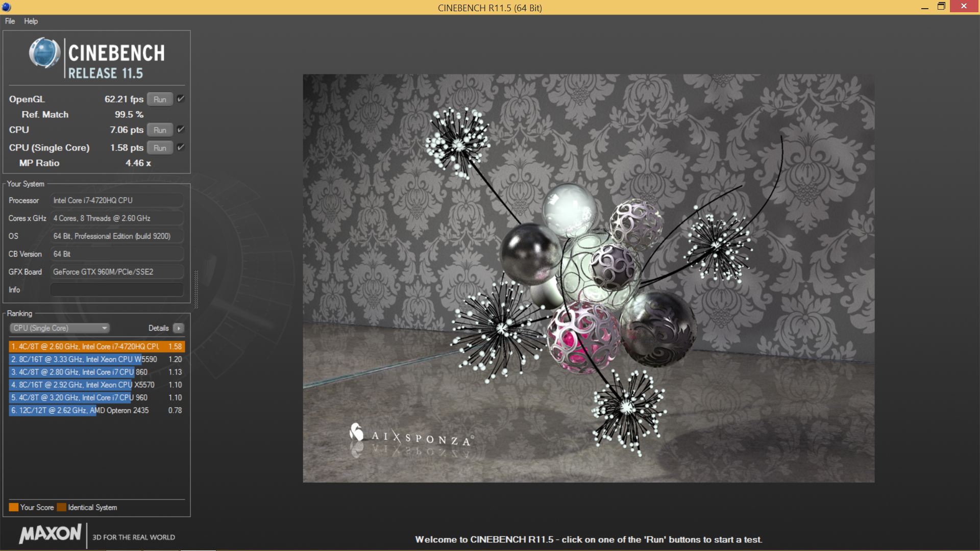Restore down the CINEBENCH window
The image size is (980, 551).
coord(941,6)
